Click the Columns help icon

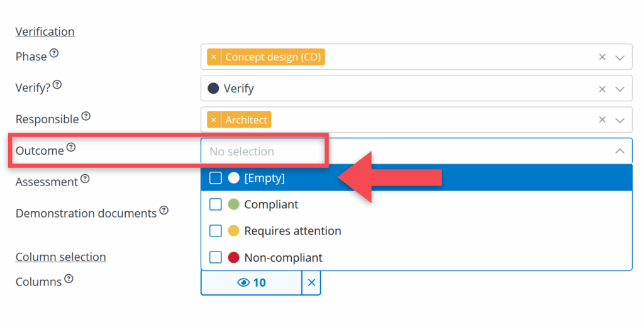[69, 279]
